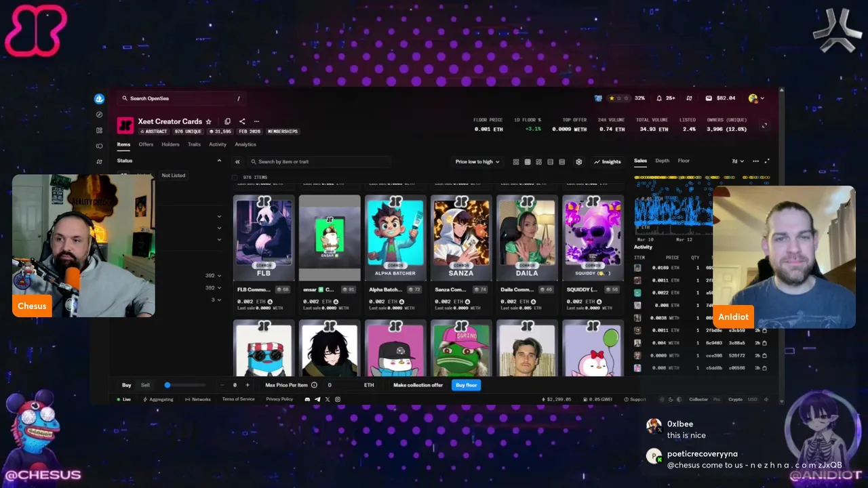
Task: Select the large grid view icon
Action: tap(515, 162)
